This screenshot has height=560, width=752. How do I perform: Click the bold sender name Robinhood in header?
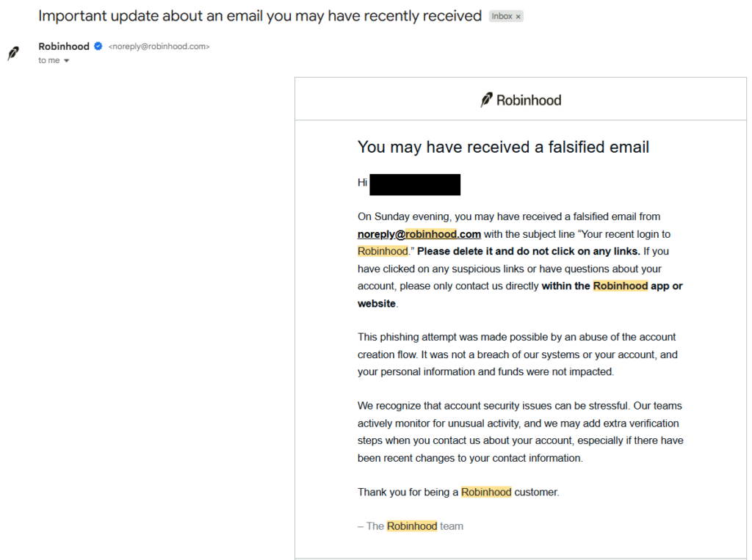[64, 46]
